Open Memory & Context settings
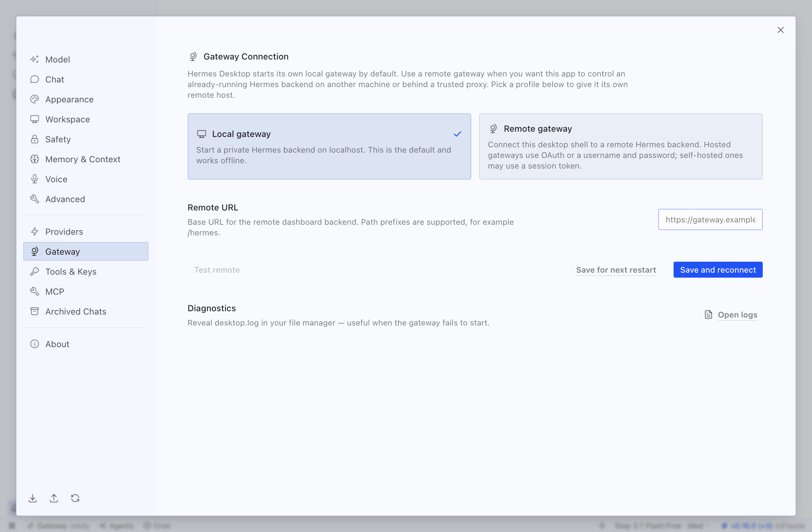The image size is (812, 532). tap(86, 159)
